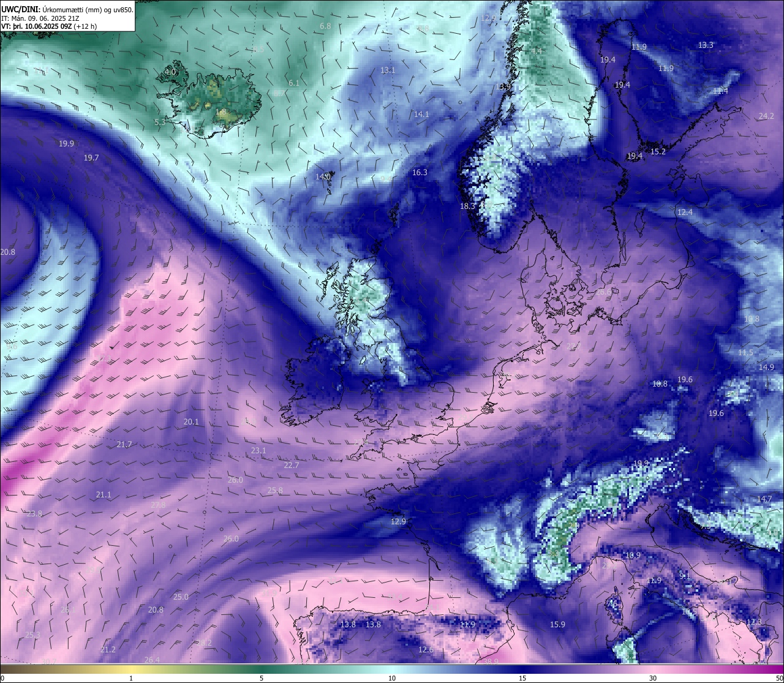Image resolution: width=784 pixels, height=683 pixels.
Task: Click the map value 14.9
Action: [767, 367]
